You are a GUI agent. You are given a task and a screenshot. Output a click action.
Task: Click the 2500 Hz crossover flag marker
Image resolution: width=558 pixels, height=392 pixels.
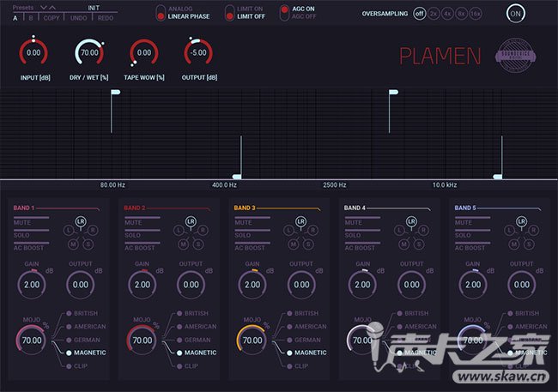pyautogui.click(x=393, y=93)
